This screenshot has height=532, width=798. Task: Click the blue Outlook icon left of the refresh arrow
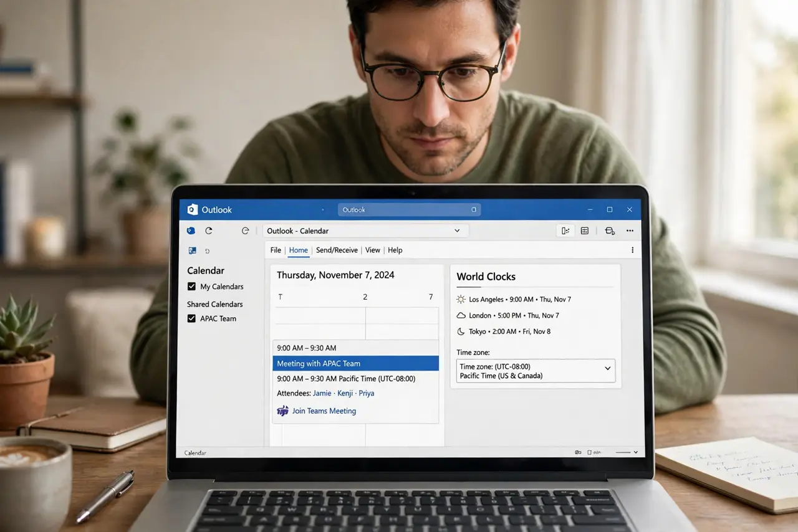(x=191, y=230)
